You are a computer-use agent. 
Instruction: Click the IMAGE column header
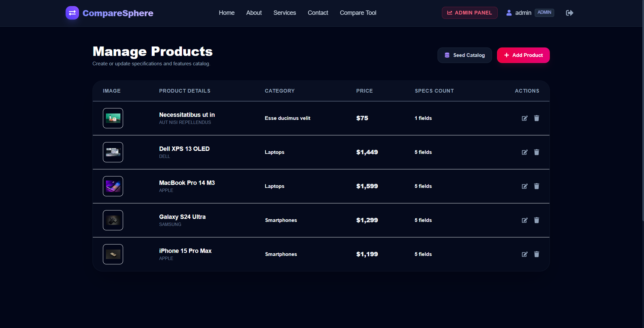pos(112,91)
